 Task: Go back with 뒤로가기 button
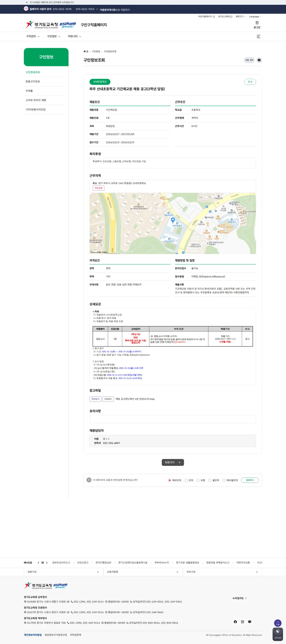[173, 462]
